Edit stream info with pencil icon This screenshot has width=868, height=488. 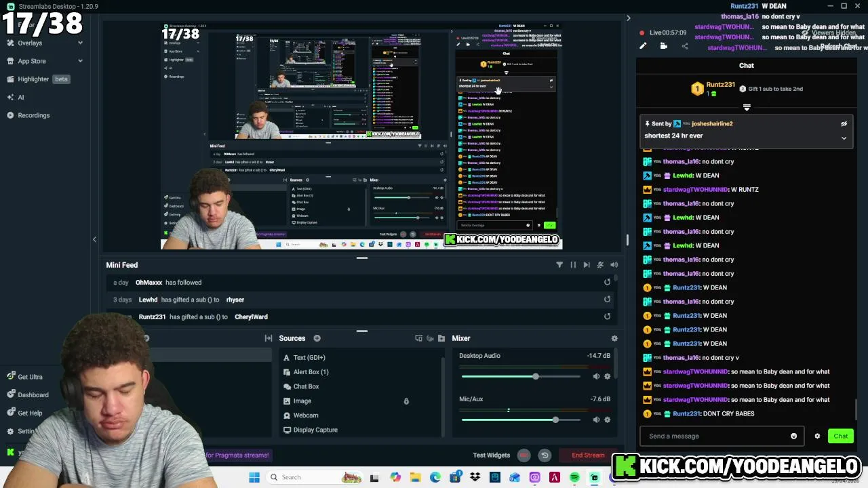(x=643, y=46)
